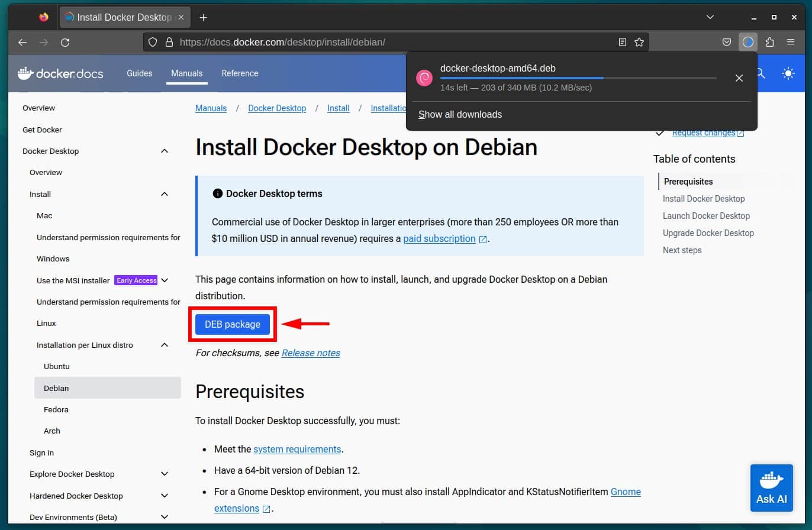
Task: Switch to the Guides menu
Action: tap(139, 73)
